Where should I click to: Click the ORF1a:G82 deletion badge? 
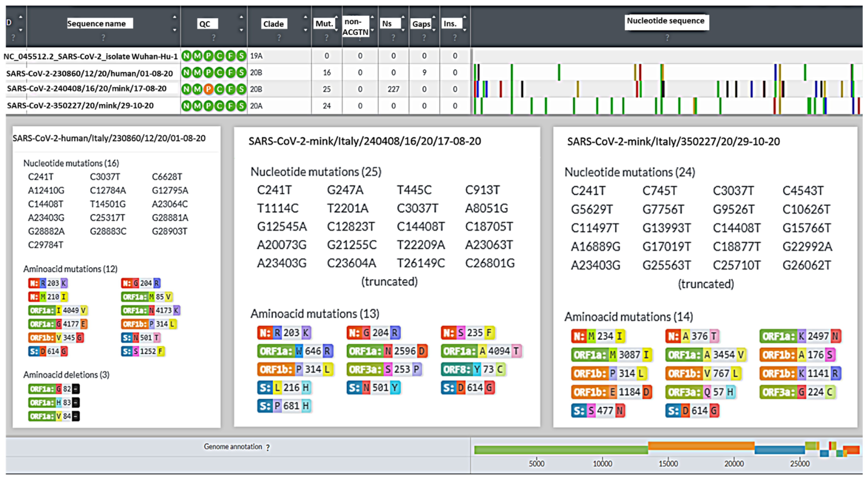pos(54,389)
